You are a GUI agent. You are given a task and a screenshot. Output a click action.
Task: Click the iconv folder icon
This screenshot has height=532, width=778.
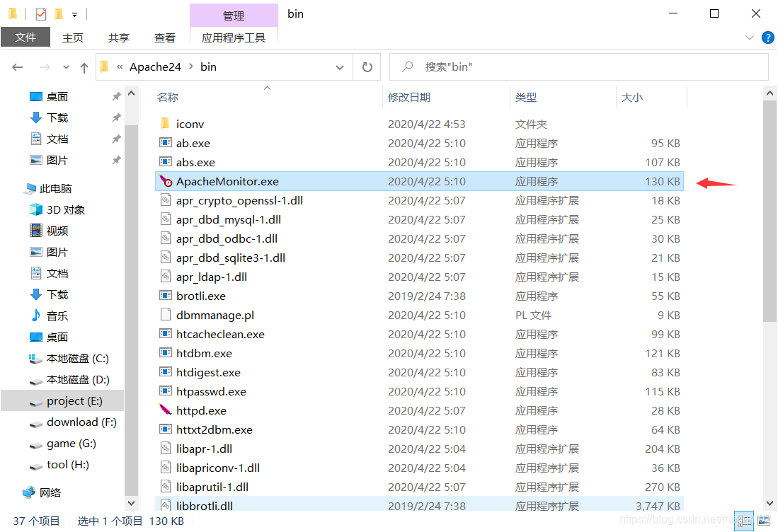[165, 124]
